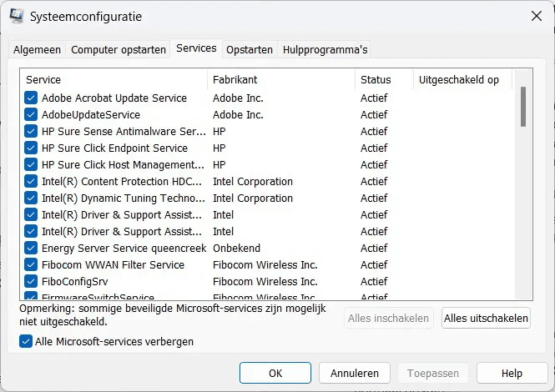
Task: Open Help button
Action: [512, 373]
